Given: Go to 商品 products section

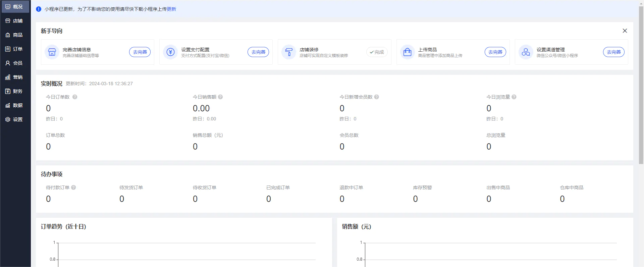Looking at the screenshot, I should 15,35.
